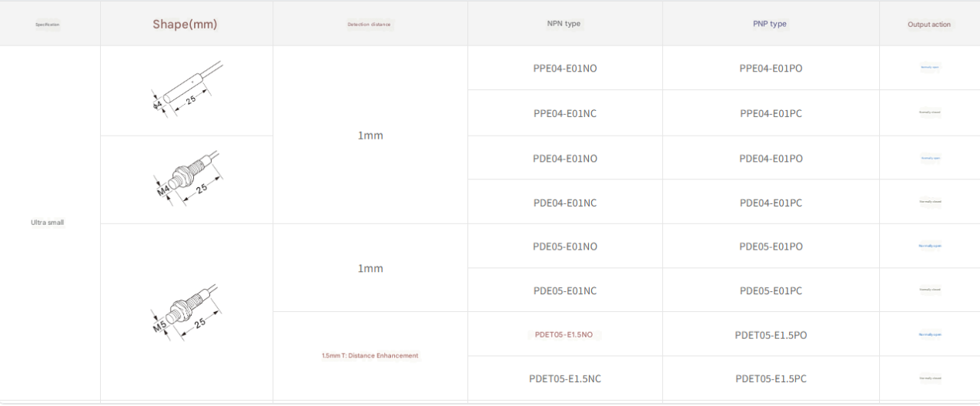This screenshot has width=980, height=406.
Task: Click the M4 threaded sensor drawing
Action: coord(187,179)
